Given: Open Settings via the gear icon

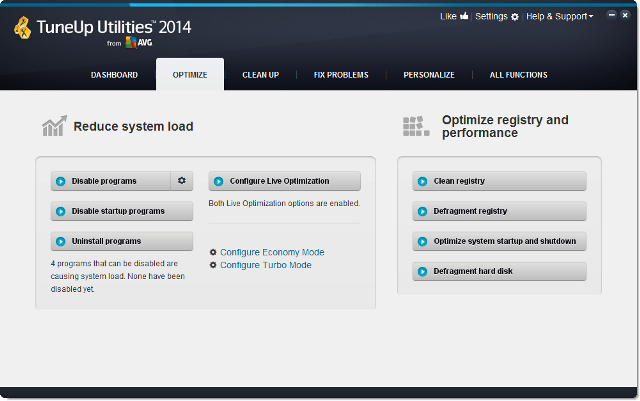Looking at the screenshot, I should click(515, 17).
